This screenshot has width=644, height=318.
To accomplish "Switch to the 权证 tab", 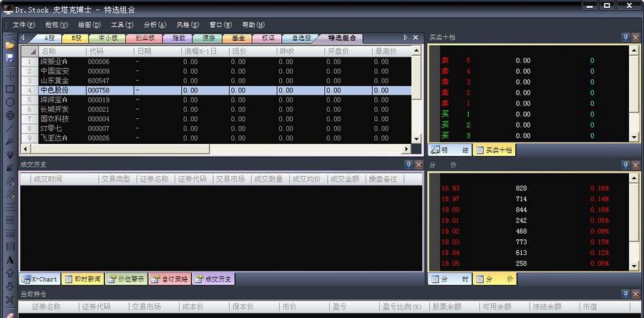I will (x=269, y=38).
